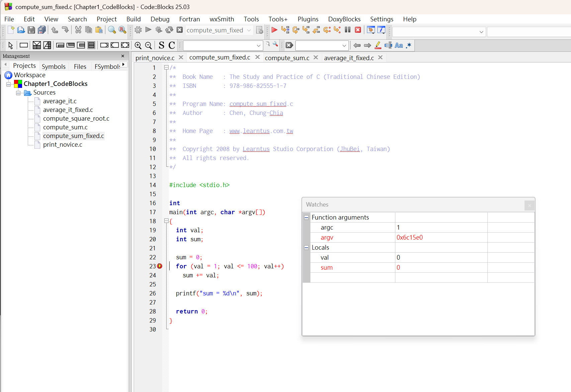Open the Debugging windows bug icon
Viewport: 571px width, 392px height.
click(371, 30)
